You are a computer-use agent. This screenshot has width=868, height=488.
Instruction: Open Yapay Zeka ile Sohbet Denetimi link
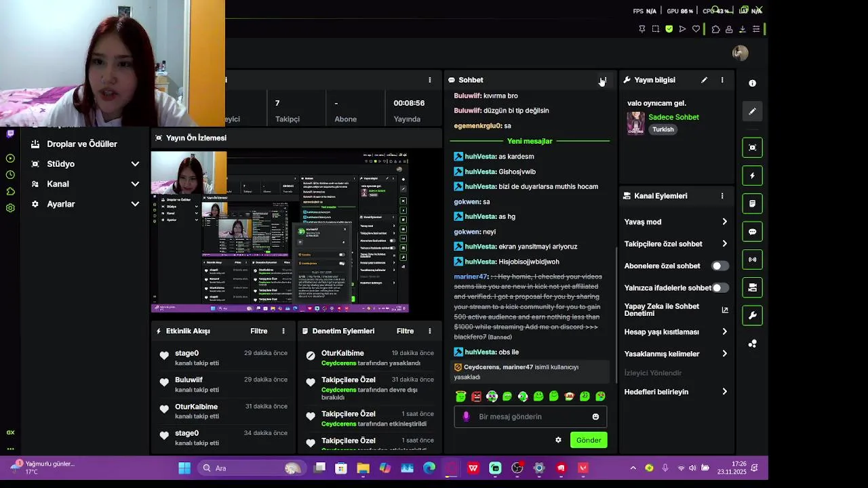click(x=676, y=310)
